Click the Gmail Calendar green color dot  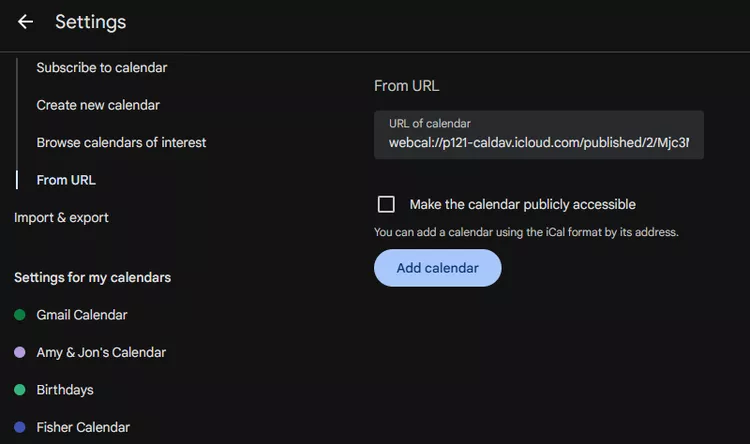click(x=20, y=315)
